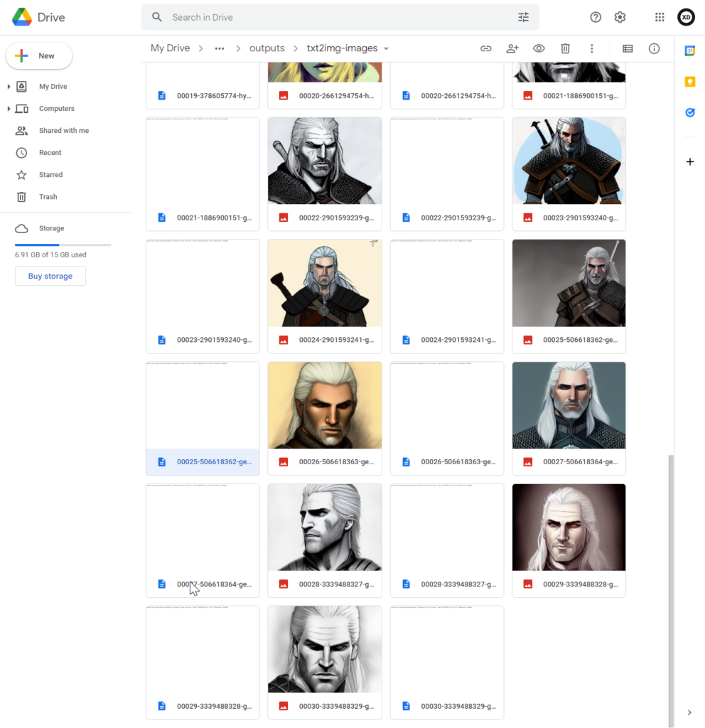Click the New button

click(39, 56)
